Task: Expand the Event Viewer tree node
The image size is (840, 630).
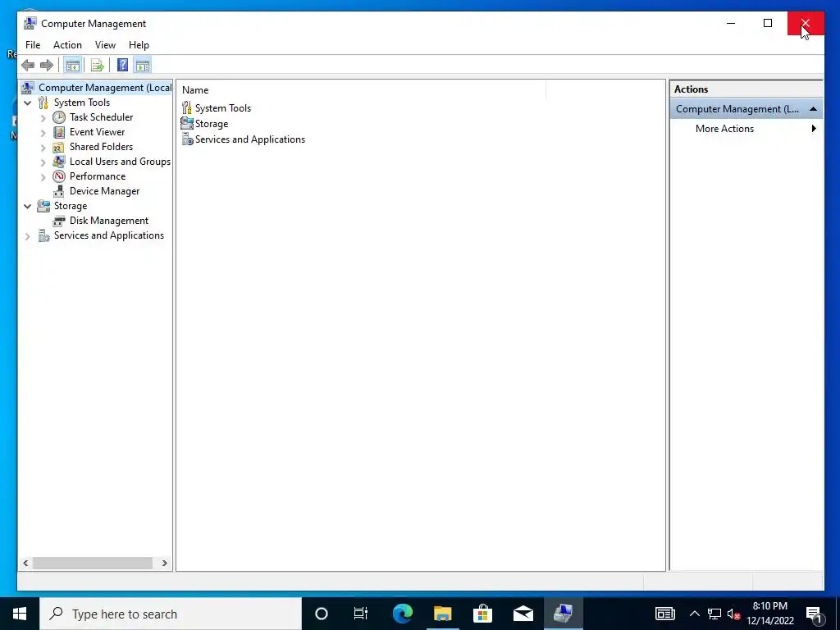Action: pos(43,132)
